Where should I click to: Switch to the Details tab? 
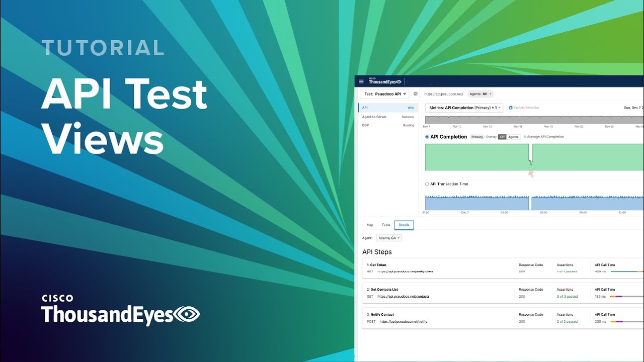404,225
